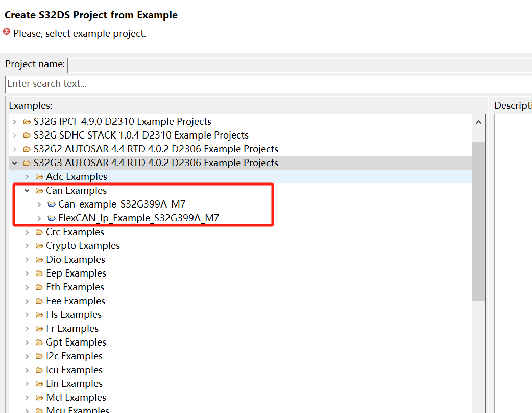The height and width of the screenshot is (413, 532).
Task: Click the folder icon beside Mcl Examples
Action: [x=40, y=397]
